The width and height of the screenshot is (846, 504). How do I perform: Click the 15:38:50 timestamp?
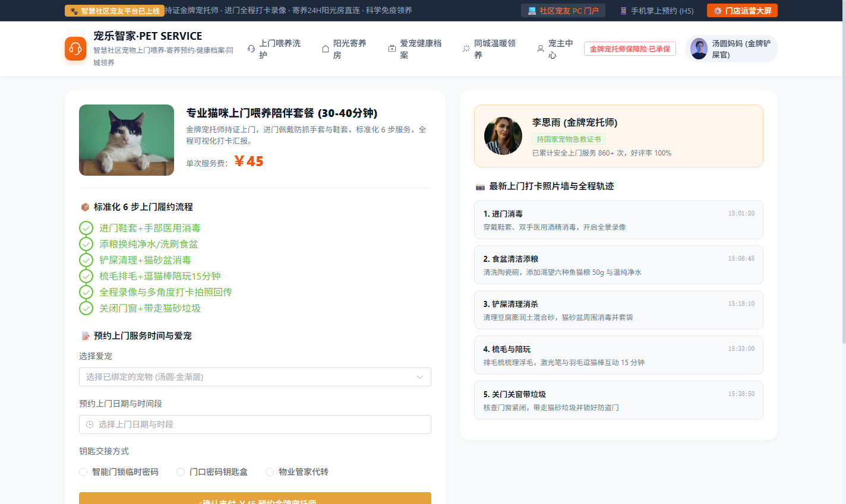(741, 394)
